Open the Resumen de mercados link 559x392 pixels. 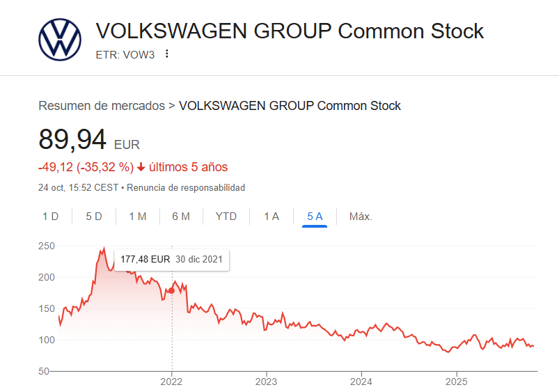click(x=102, y=106)
